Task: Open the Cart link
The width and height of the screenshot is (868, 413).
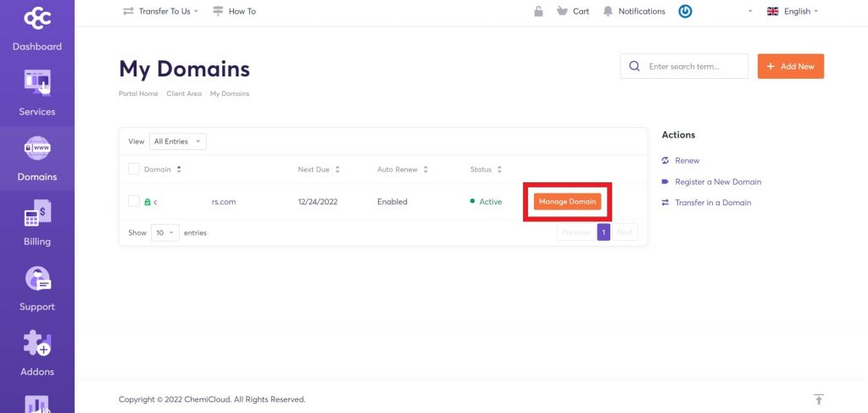Action: [x=581, y=11]
